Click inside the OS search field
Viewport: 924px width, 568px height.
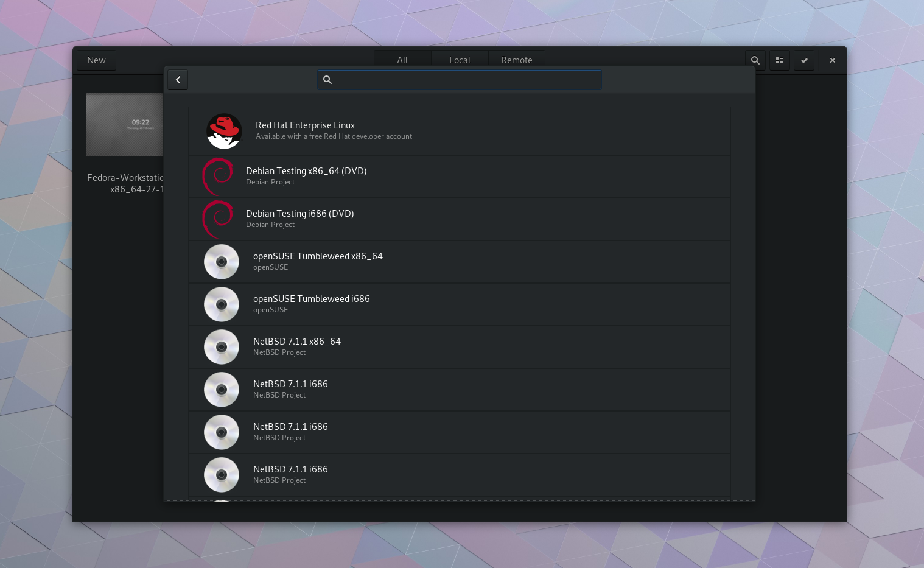click(459, 79)
